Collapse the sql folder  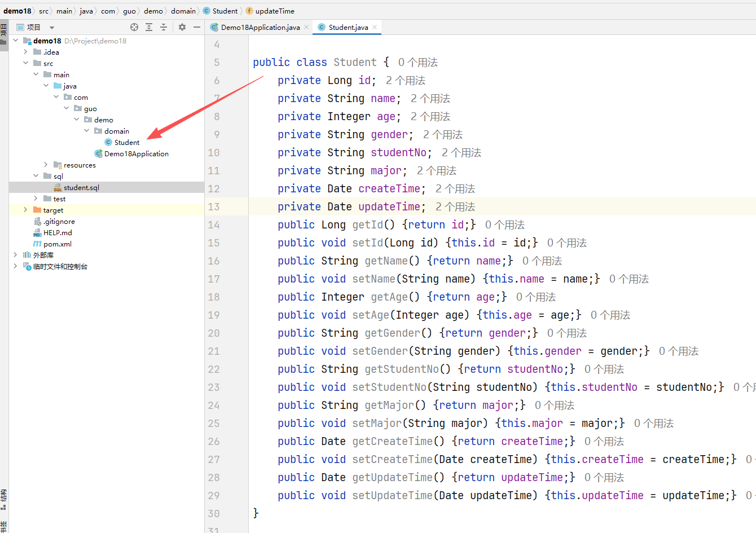click(x=36, y=176)
